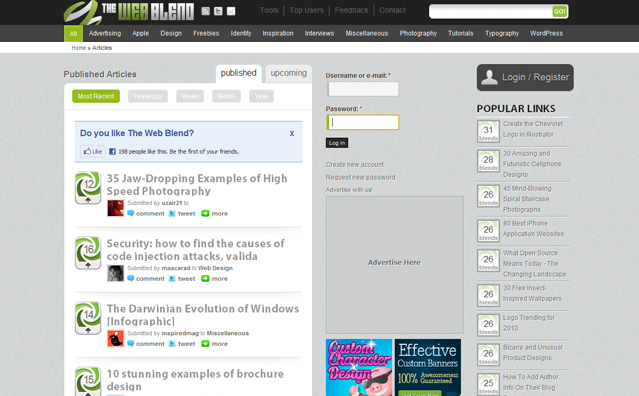Viewport: 639px width, 396px height.
Task: Click the Log in button
Action: point(337,143)
